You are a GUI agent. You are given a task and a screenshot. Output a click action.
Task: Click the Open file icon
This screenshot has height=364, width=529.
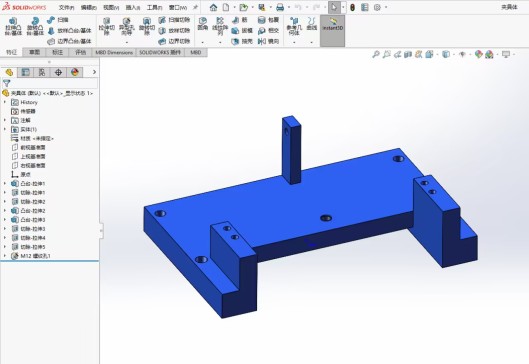pos(243,7)
